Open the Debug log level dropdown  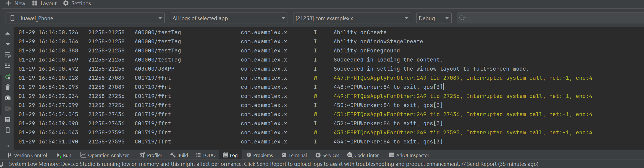click(434, 18)
